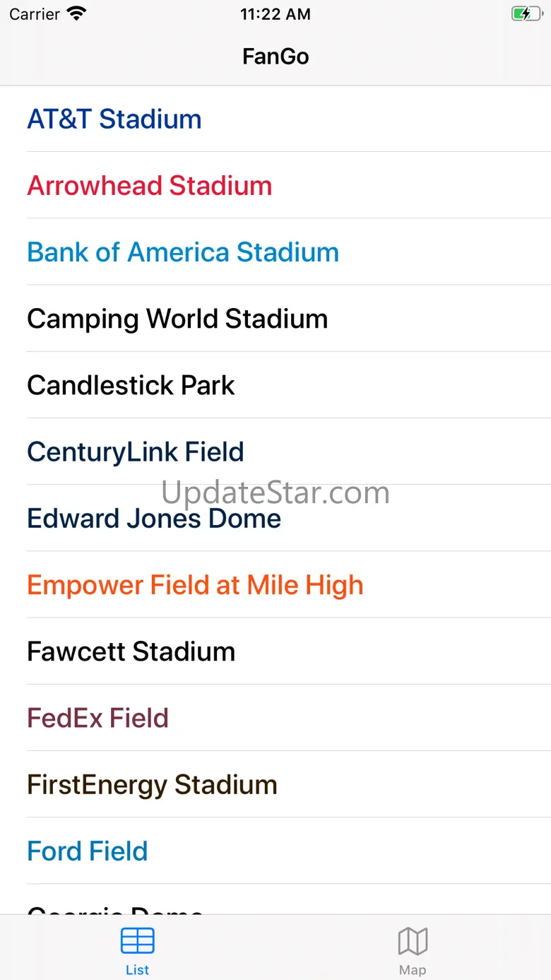Tap Ford Field in the list
The width and height of the screenshot is (551, 980).
275,850
